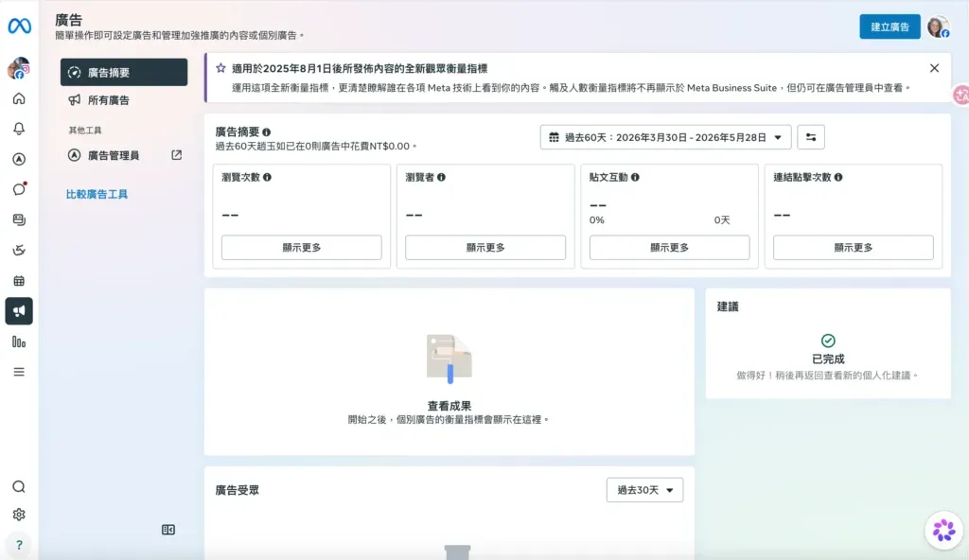The width and height of the screenshot is (969, 560).
Task: Open the 過去60天 date range dropdown
Action: point(665,137)
